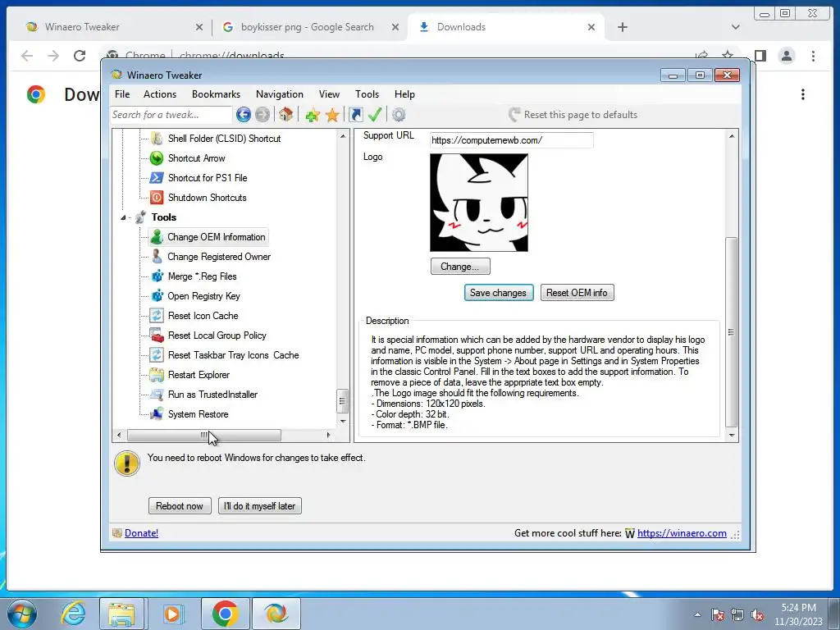The image size is (840, 630).
Task: Open the Help menu
Action: coord(404,94)
